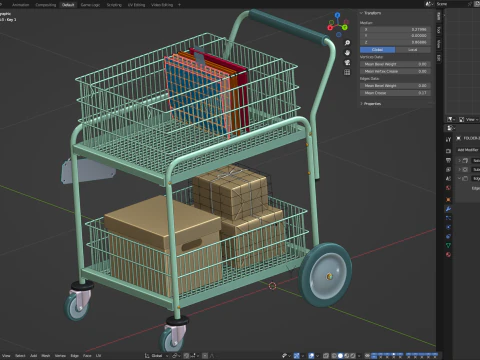
Task: Add a new workspace with plus button
Action: point(179,5)
